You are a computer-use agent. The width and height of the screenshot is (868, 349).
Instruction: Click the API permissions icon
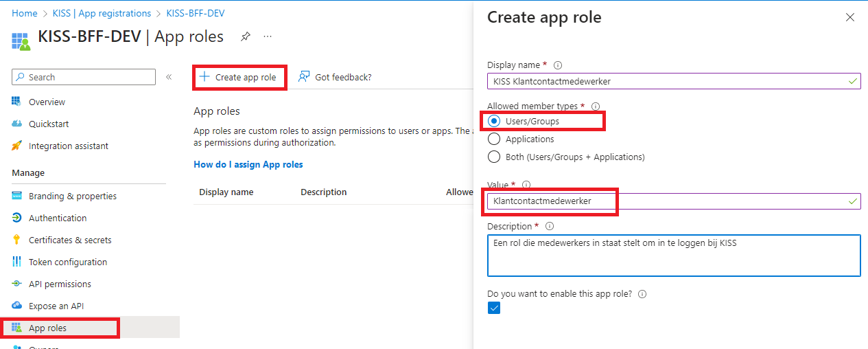coord(17,284)
